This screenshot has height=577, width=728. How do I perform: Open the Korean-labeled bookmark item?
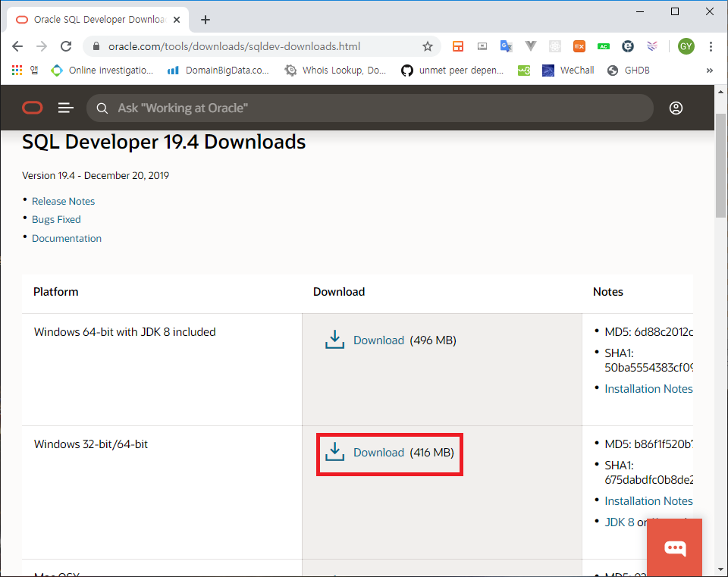34,70
